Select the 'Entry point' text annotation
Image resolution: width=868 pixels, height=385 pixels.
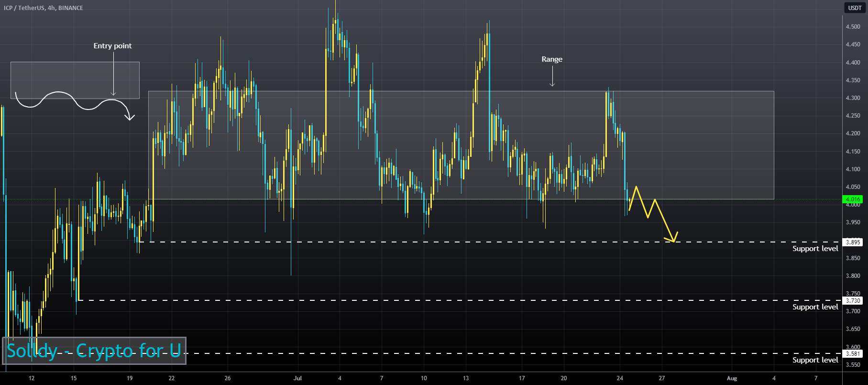(112, 46)
